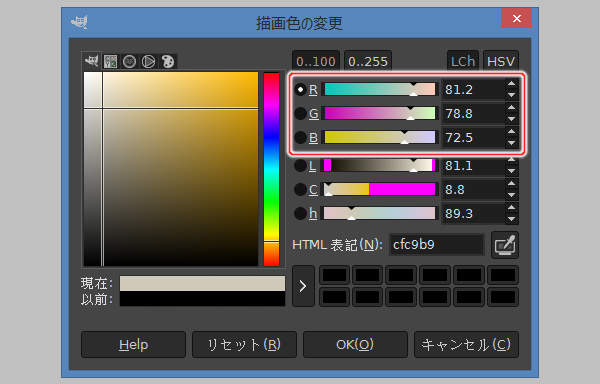The height and width of the screenshot is (384, 600).
Task: Click the R channel slider bar
Action: 380,89
